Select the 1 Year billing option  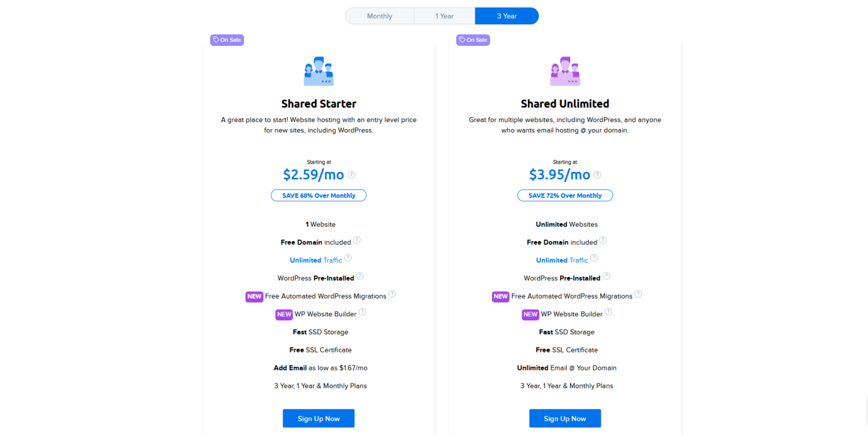(445, 16)
